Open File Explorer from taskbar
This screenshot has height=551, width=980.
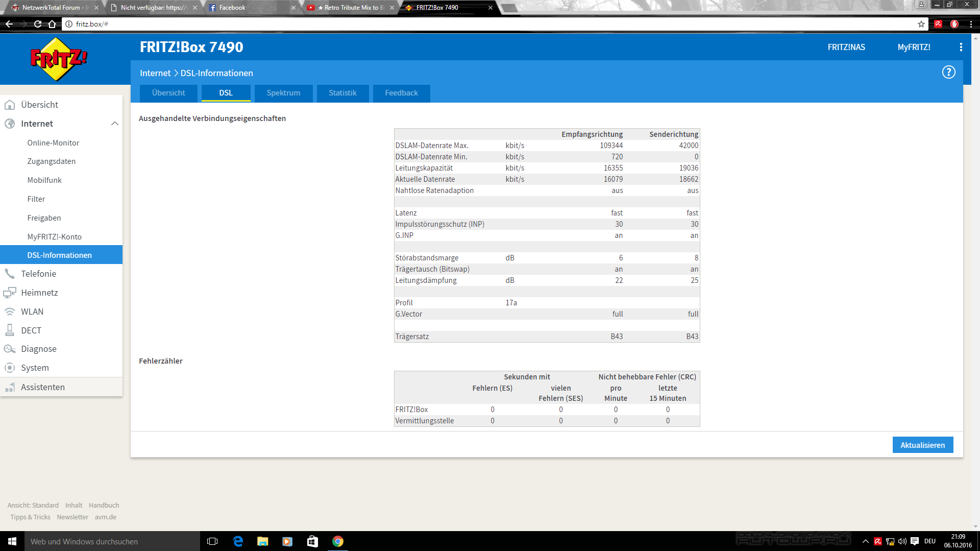(x=263, y=541)
